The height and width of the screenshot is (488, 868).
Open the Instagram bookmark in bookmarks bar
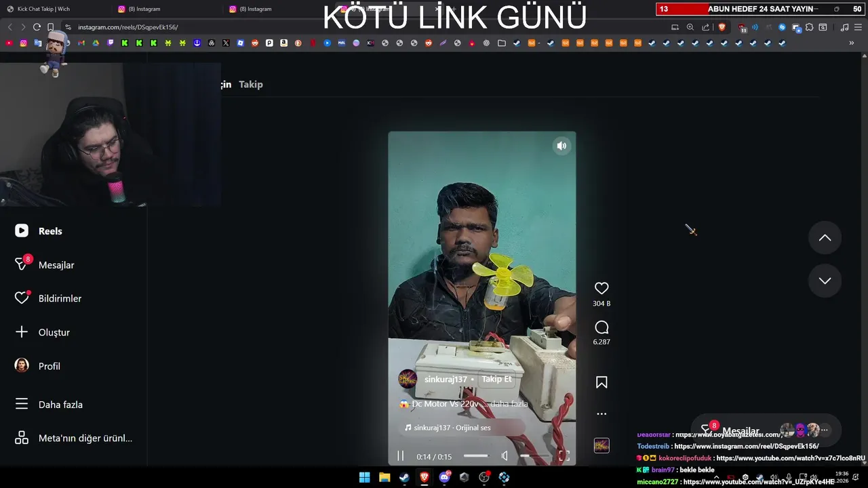pos(23,43)
